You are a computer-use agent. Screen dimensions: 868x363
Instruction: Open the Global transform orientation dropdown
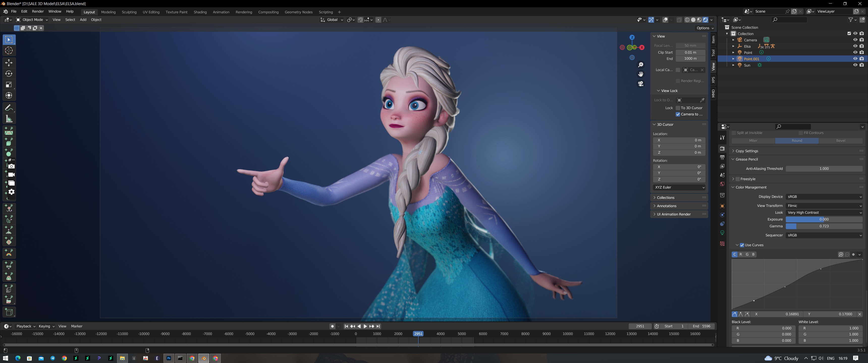tap(332, 20)
